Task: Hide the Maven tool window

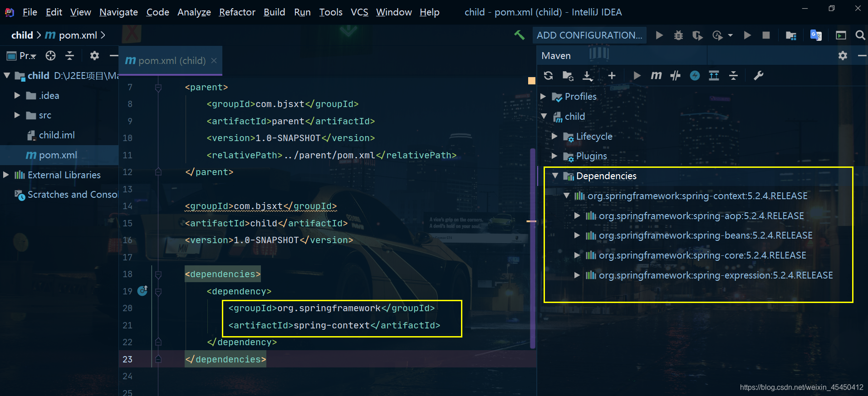Action: (x=862, y=55)
